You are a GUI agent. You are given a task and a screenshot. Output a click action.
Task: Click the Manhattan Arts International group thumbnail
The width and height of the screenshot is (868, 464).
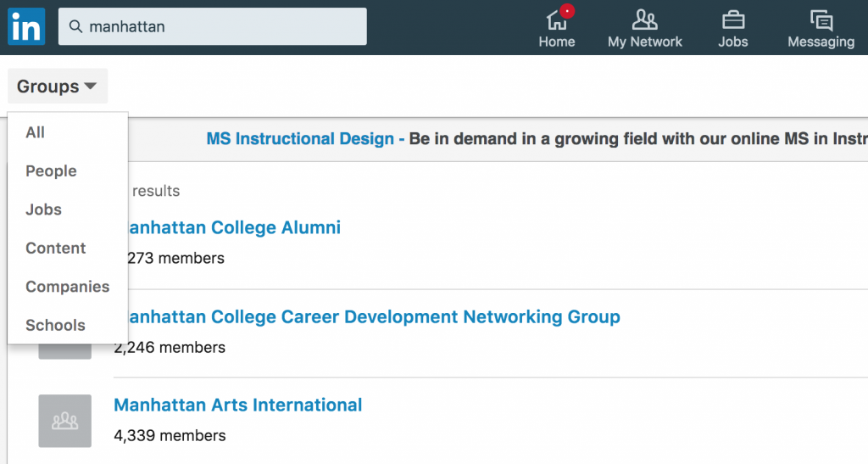pos(64,421)
